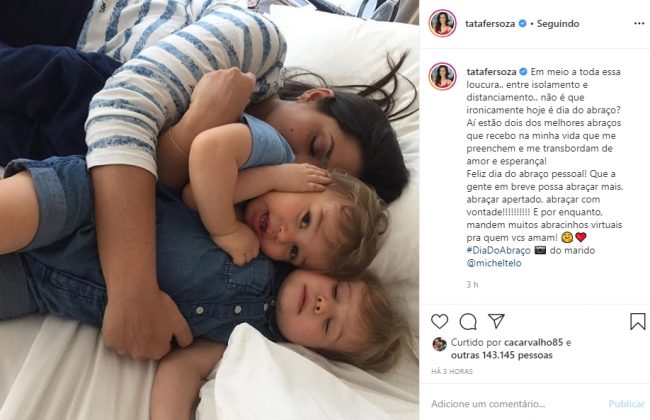Click the verified badge beside the header username
Image resolution: width=650 pixels, height=420 pixels.
click(x=522, y=24)
